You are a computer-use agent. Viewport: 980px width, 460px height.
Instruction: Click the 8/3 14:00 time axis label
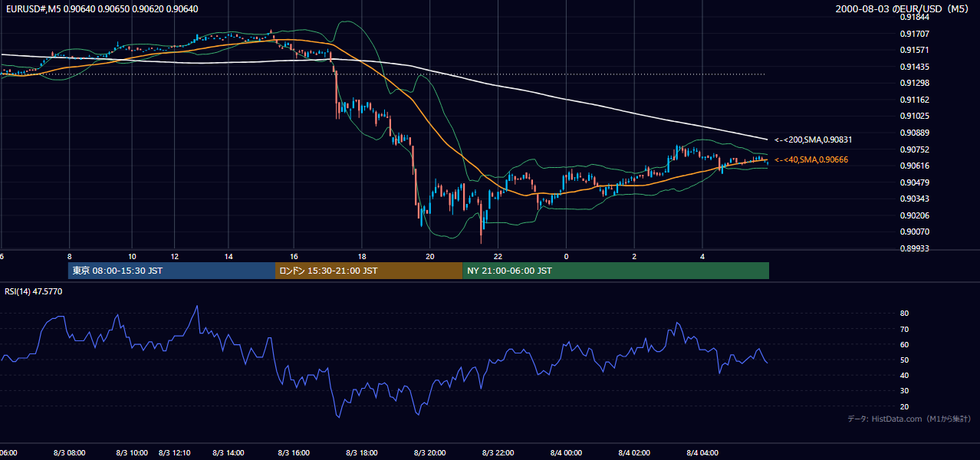[x=229, y=452]
